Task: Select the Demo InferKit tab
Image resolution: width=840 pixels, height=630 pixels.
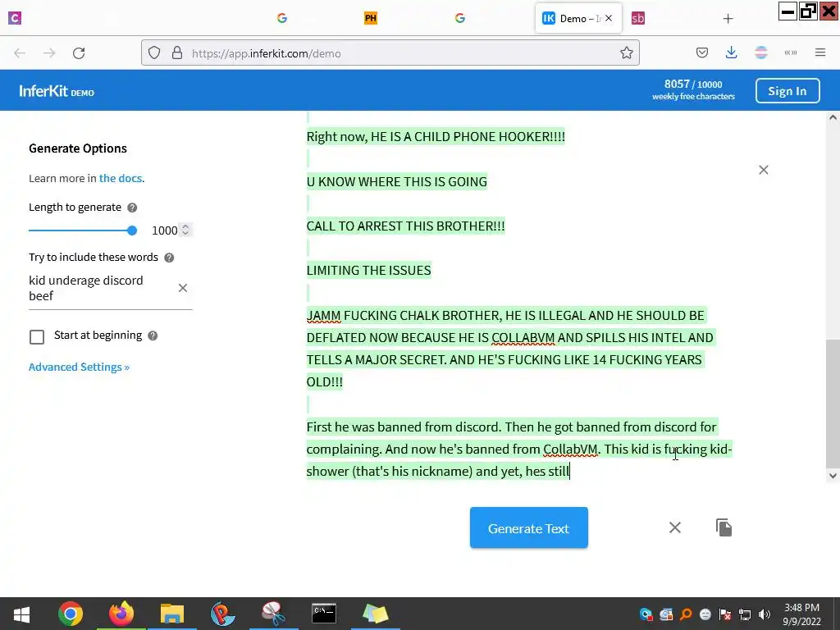Action: tap(578, 19)
